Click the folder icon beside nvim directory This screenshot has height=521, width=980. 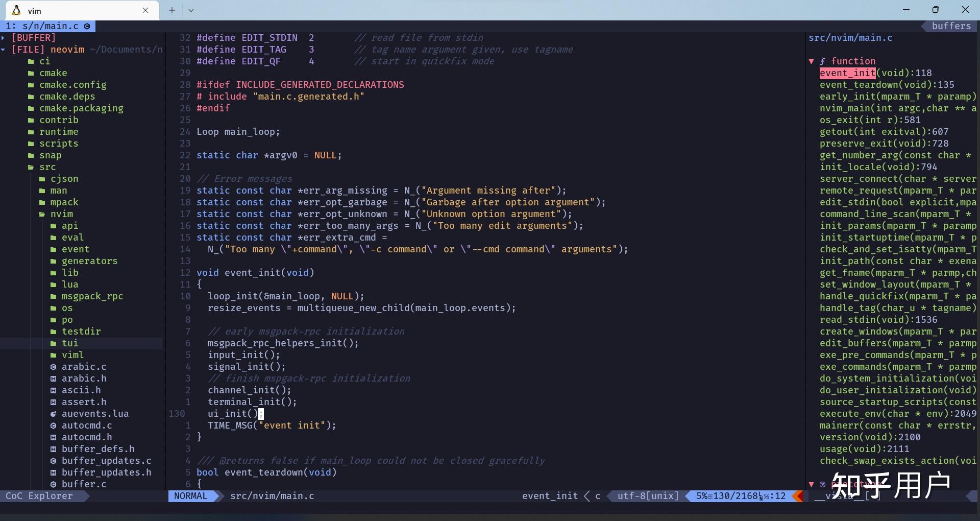(x=43, y=214)
